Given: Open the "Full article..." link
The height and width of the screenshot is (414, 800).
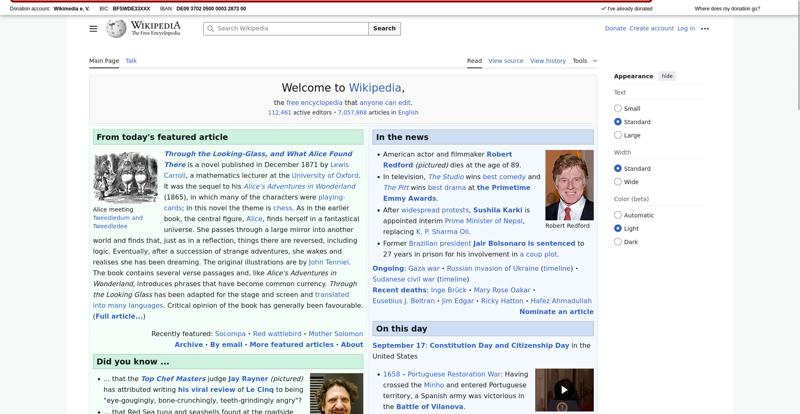Looking at the screenshot, I should pyautogui.click(x=119, y=316).
